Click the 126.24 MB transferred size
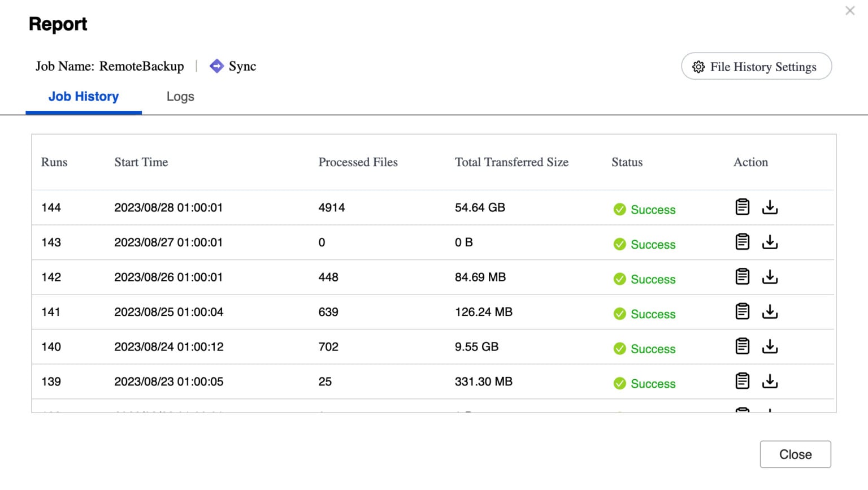The width and height of the screenshot is (868, 490). 484,312
